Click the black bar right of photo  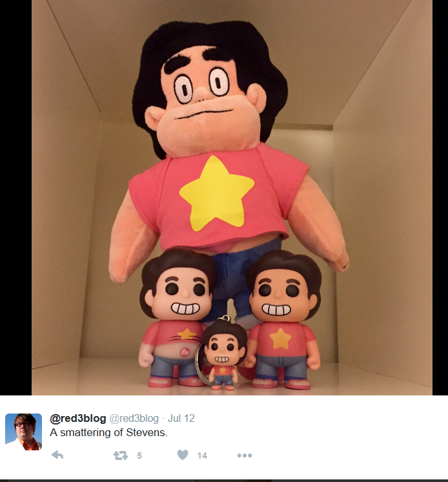point(440,197)
